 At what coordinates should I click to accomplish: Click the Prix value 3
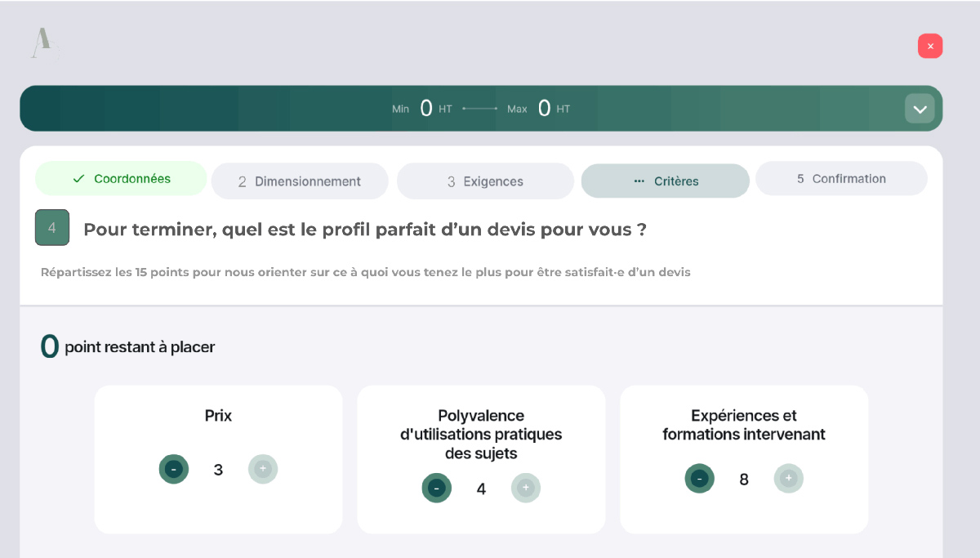pyautogui.click(x=218, y=470)
